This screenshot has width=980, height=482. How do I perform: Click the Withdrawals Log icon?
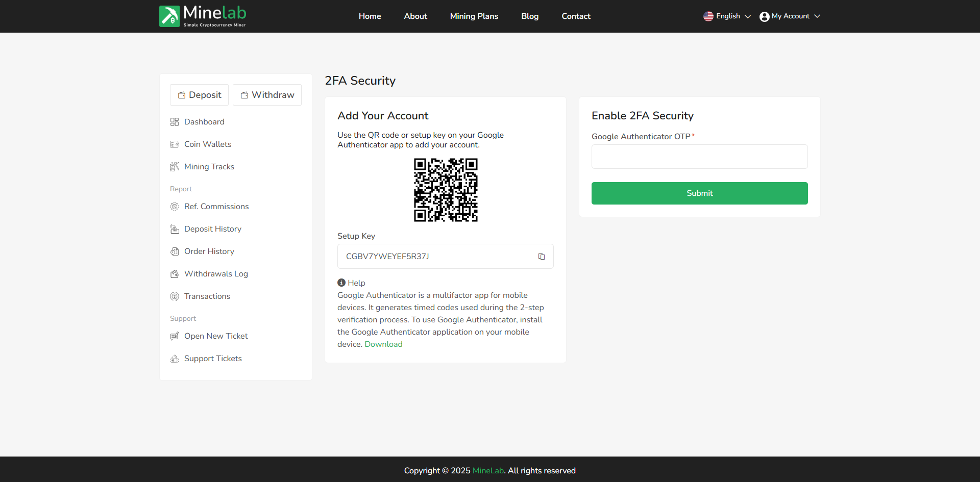coord(175,274)
